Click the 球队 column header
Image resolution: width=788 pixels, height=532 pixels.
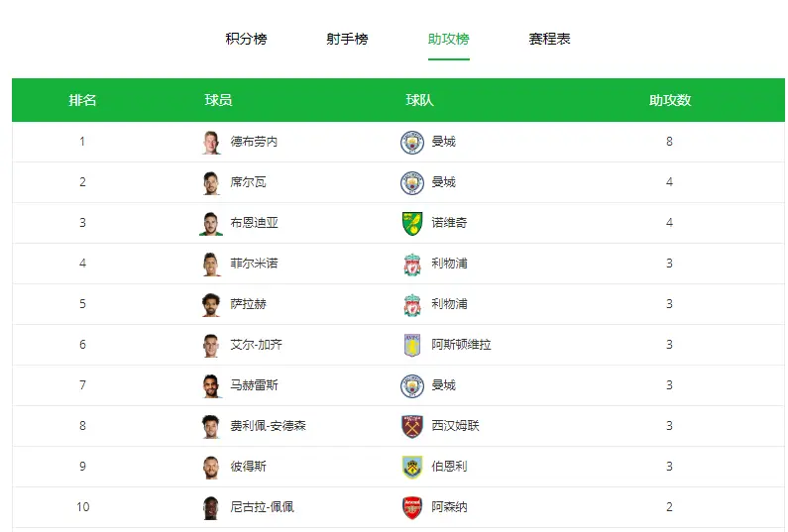tap(419, 100)
